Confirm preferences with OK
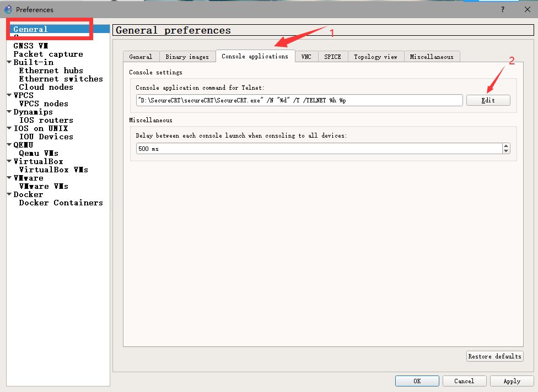 [417, 381]
